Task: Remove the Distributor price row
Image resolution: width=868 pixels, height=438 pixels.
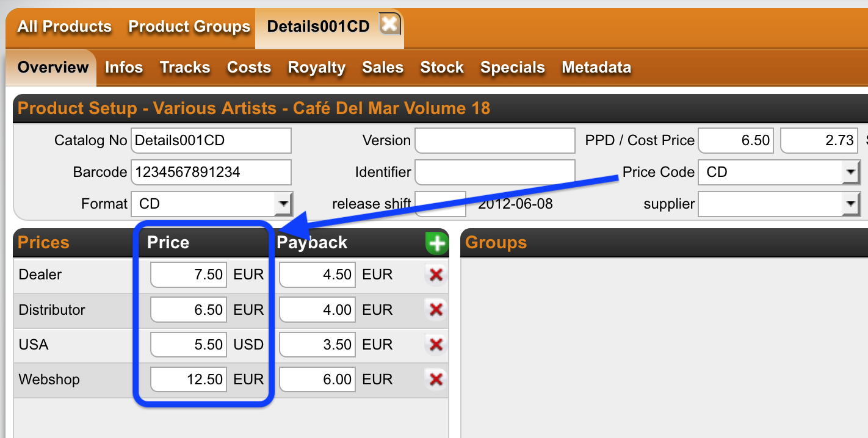Action: [x=435, y=310]
